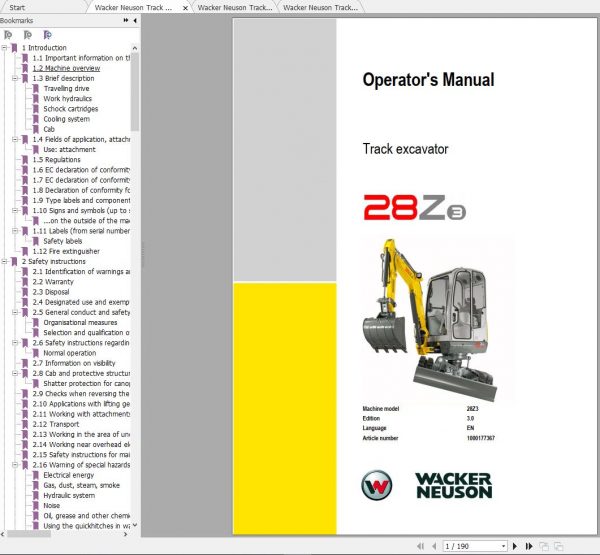Switch to the Start tab
Screen dimensions: 600x555
17,8
